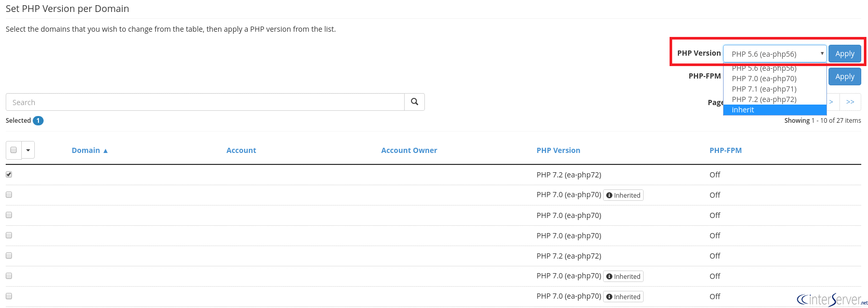Sort by PHP-FPM column header
868x308 pixels.
tap(726, 150)
